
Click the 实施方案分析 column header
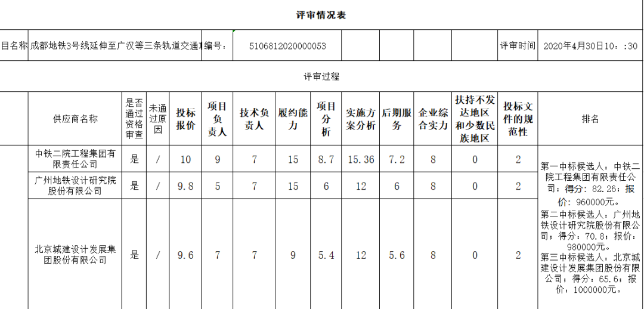[x=361, y=119]
